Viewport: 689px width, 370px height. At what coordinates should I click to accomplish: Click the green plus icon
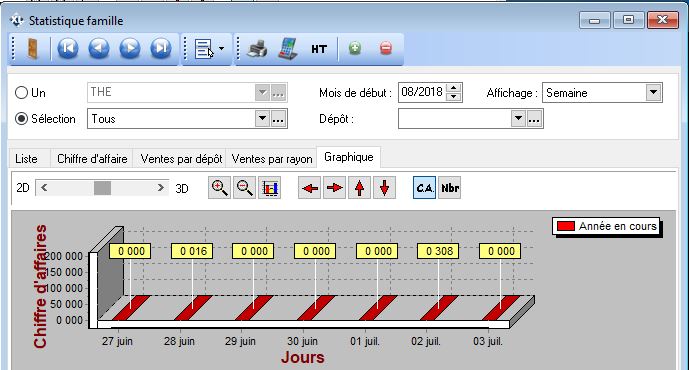pos(355,48)
